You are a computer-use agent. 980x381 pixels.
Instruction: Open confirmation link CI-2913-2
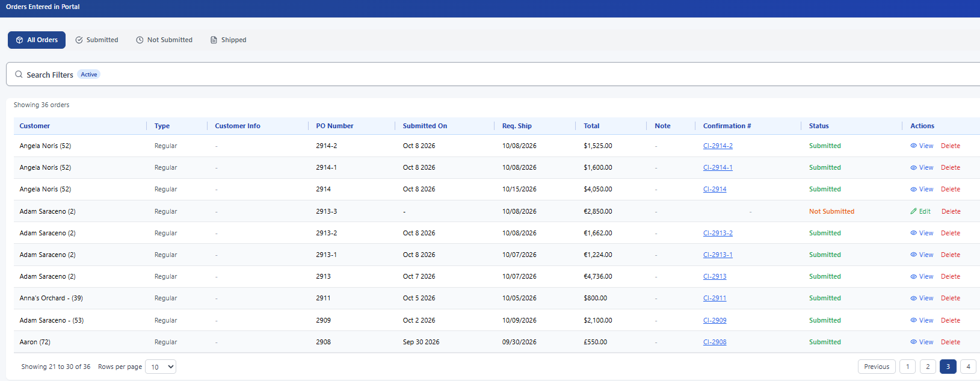(x=718, y=233)
